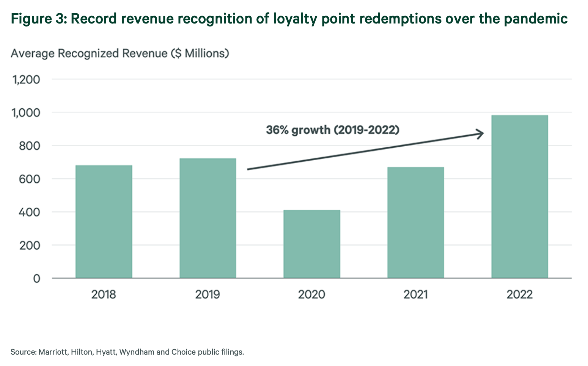Click the "Average Recognized Revenue" axis title
The width and height of the screenshot is (588, 366).
(120, 53)
